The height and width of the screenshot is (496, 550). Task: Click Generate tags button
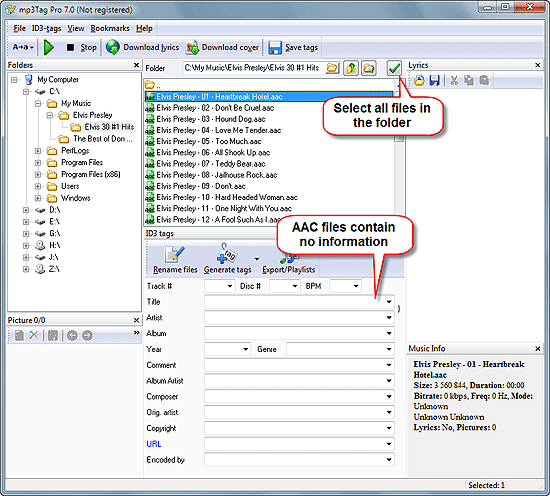pyautogui.click(x=228, y=260)
